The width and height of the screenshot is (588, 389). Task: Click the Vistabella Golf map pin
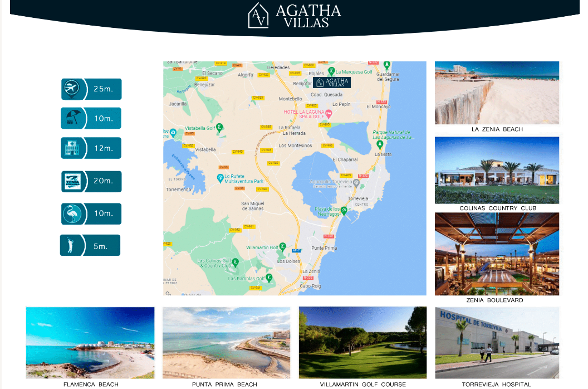220,127
